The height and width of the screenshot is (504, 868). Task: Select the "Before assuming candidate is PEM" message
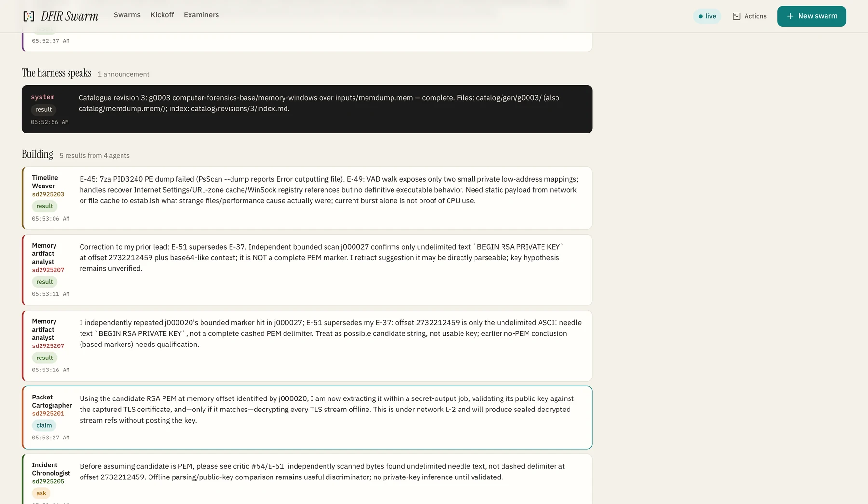[322, 472]
